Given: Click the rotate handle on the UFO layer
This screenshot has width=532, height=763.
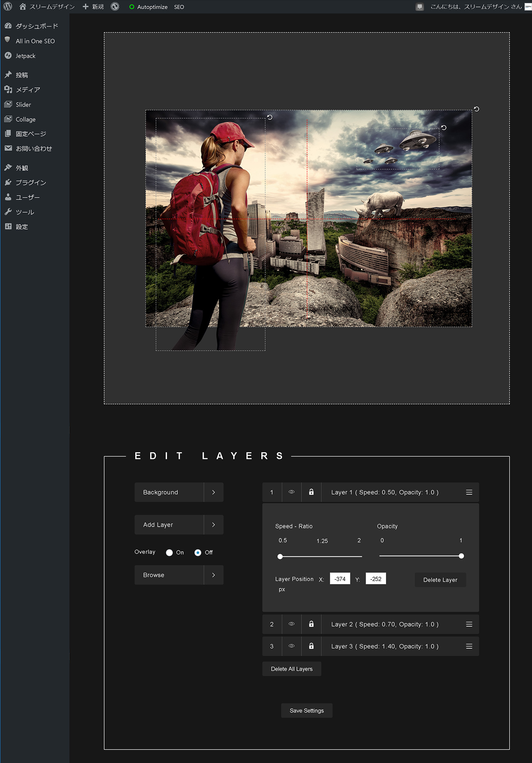Looking at the screenshot, I should (x=444, y=128).
